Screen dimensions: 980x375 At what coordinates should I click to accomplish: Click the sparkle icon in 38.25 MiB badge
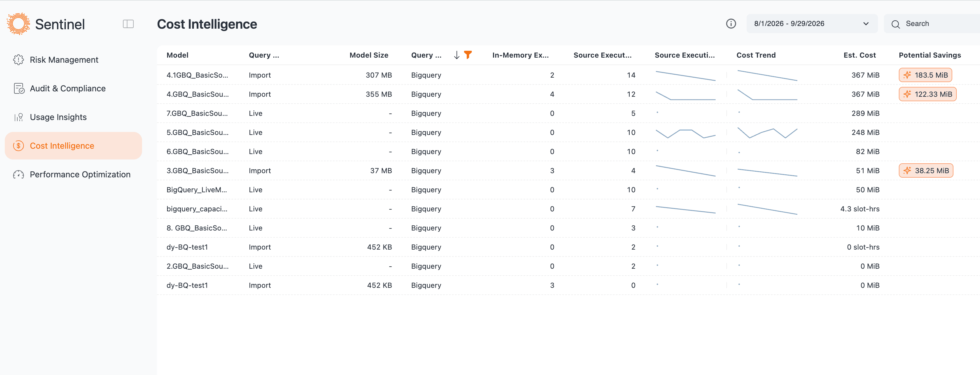click(x=907, y=170)
